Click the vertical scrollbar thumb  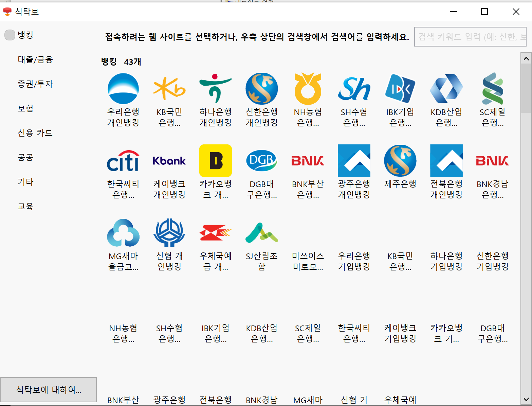pos(526,88)
